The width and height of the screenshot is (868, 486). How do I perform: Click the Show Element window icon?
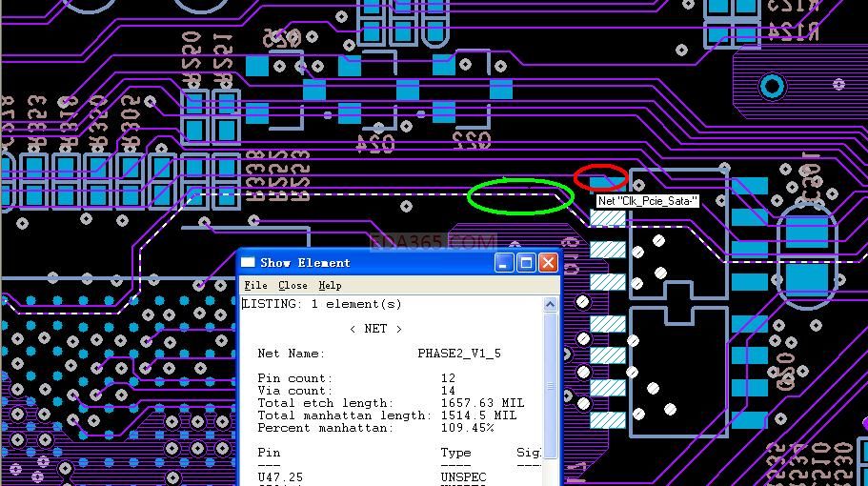248,262
